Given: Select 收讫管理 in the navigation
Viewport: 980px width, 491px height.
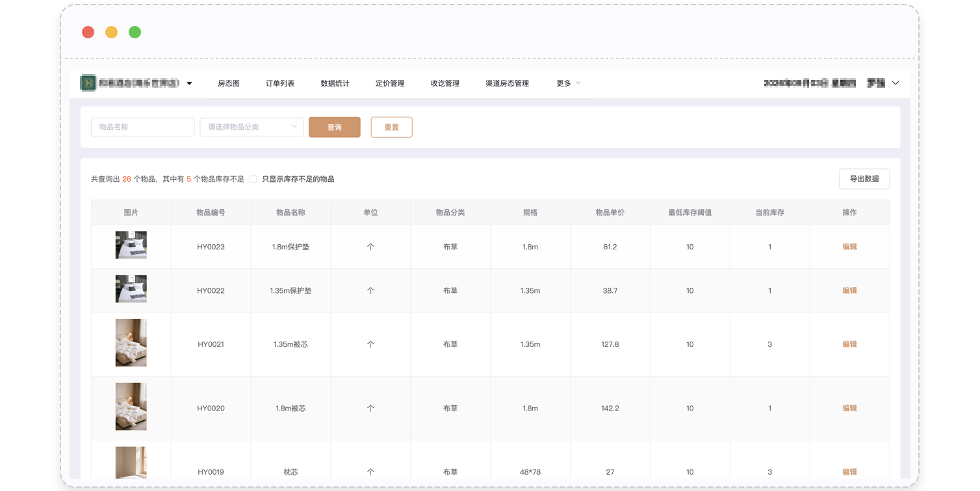Looking at the screenshot, I should (x=445, y=83).
